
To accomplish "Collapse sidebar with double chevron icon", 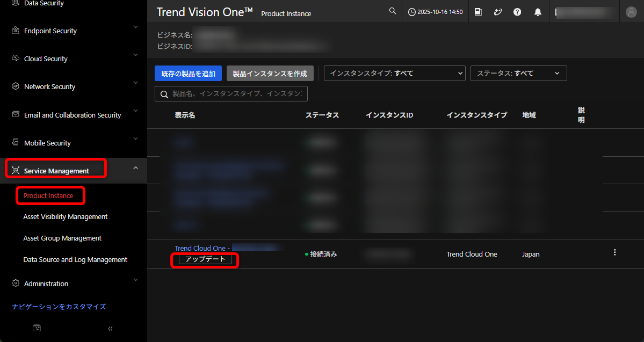I will [111, 329].
